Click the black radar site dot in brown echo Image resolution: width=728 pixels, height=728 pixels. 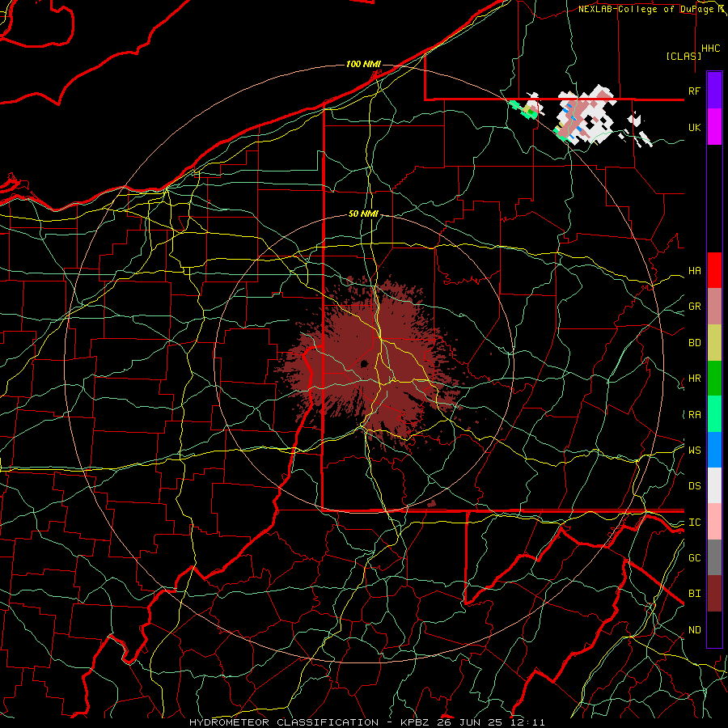[x=365, y=363]
